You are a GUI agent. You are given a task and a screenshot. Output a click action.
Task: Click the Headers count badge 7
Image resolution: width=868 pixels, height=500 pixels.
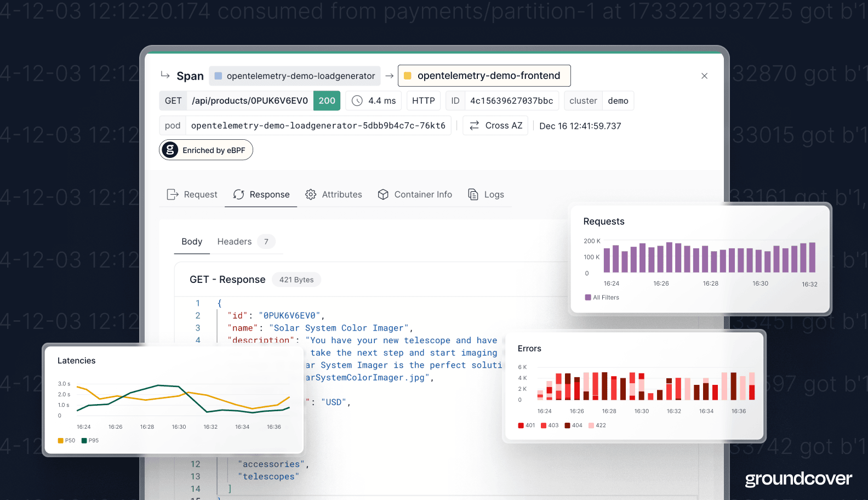(x=266, y=242)
